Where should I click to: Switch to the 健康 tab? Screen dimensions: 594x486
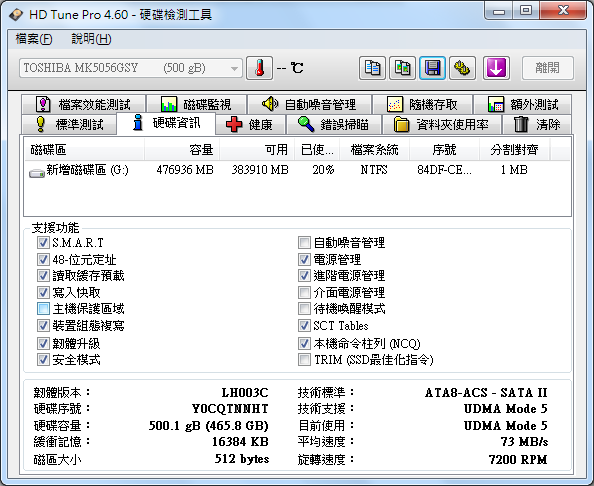250,125
